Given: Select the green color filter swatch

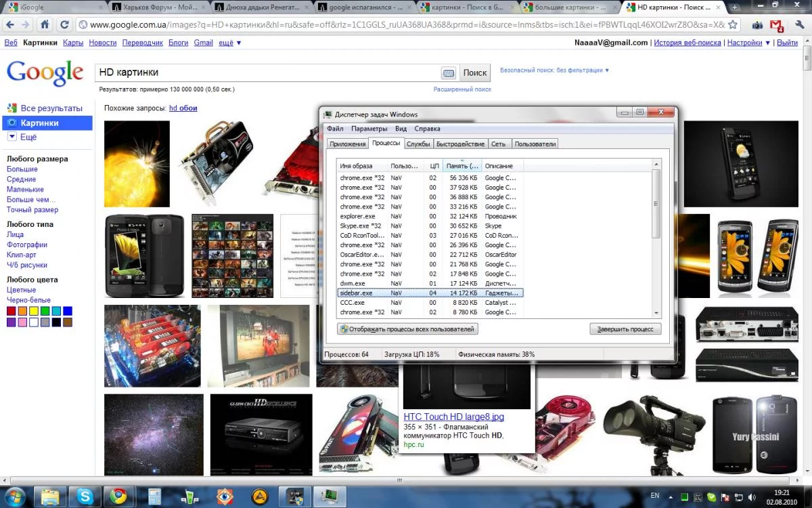Looking at the screenshot, I should click(x=45, y=311).
